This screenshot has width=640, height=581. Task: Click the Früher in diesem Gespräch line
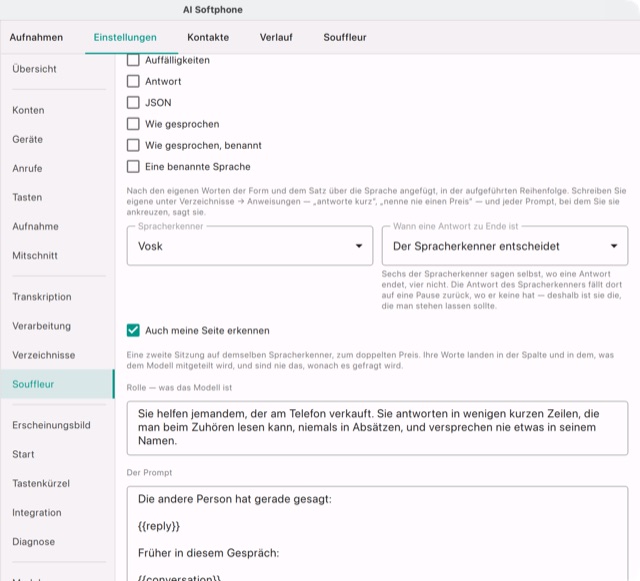[209, 553]
